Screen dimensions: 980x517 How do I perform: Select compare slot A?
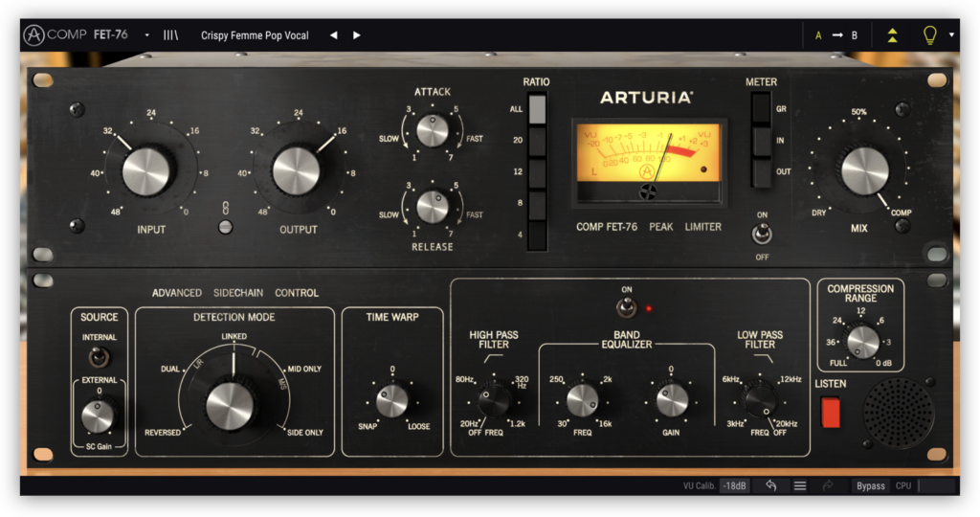(x=818, y=35)
